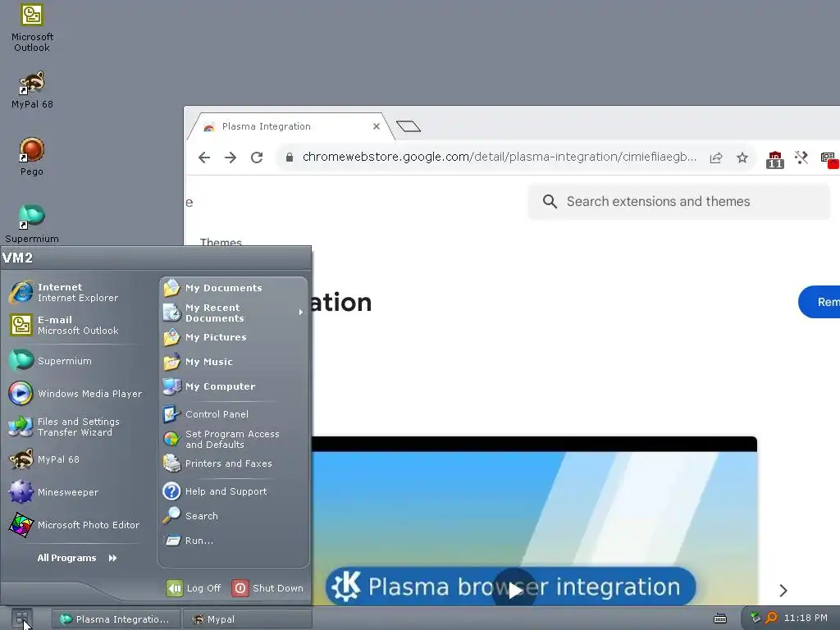The width and height of the screenshot is (840, 630).
Task: Open MyPal 68 desktop shortcut
Action: pyautogui.click(x=32, y=89)
